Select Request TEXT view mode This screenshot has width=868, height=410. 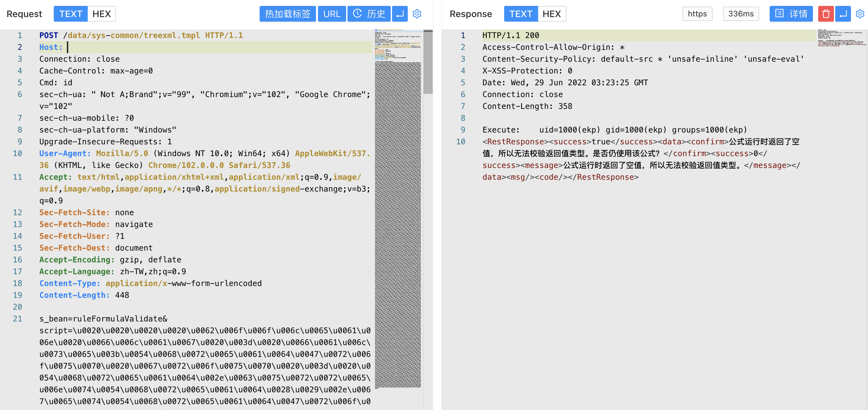(x=71, y=14)
